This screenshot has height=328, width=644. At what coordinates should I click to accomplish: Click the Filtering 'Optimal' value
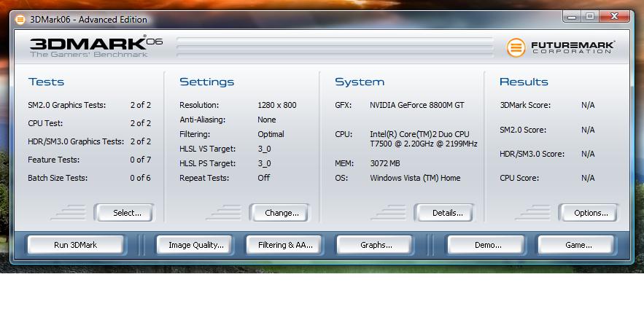coord(271,134)
